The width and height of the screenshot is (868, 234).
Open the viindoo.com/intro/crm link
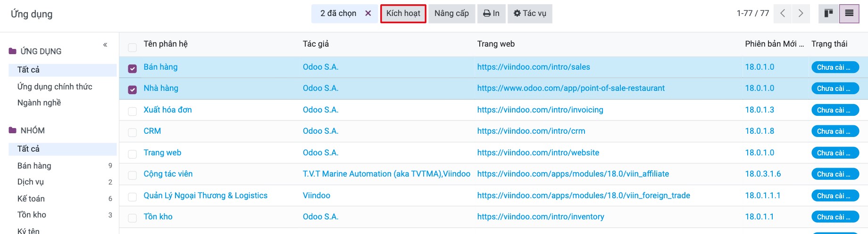(531, 131)
